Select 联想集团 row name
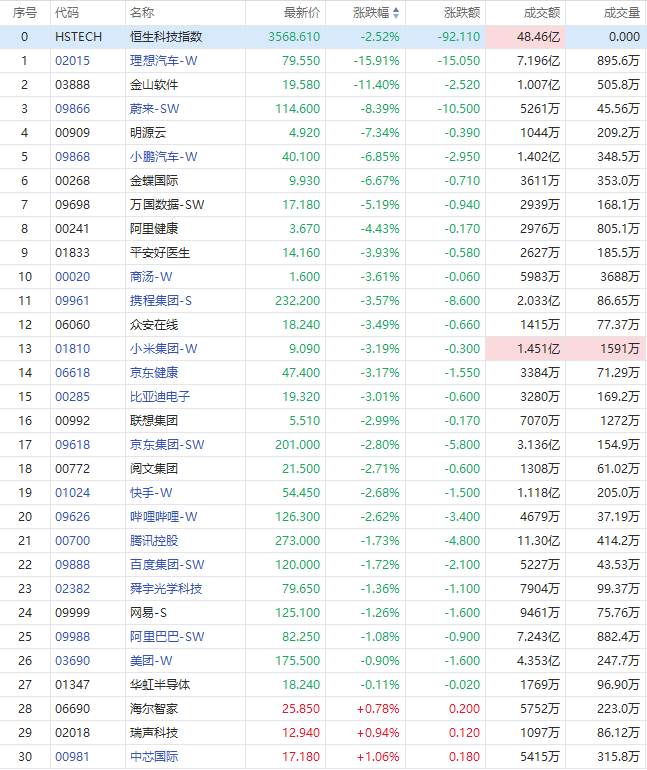This screenshot has width=647, height=770. point(154,421)
